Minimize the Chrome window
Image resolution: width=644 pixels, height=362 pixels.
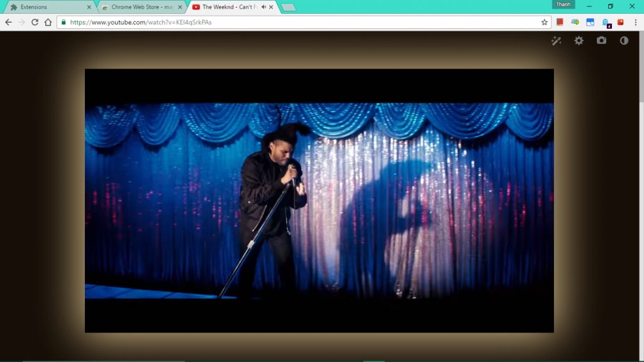(589, 6)
